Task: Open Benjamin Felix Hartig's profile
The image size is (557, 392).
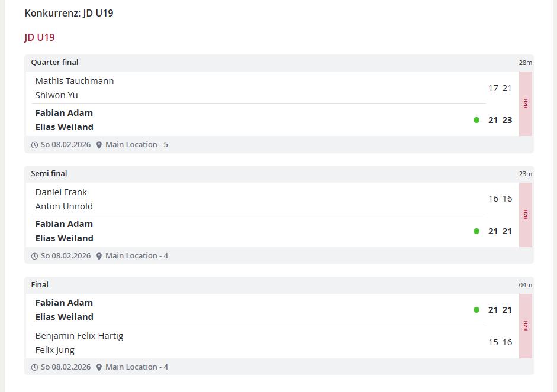Action: [x=79, y=336]
